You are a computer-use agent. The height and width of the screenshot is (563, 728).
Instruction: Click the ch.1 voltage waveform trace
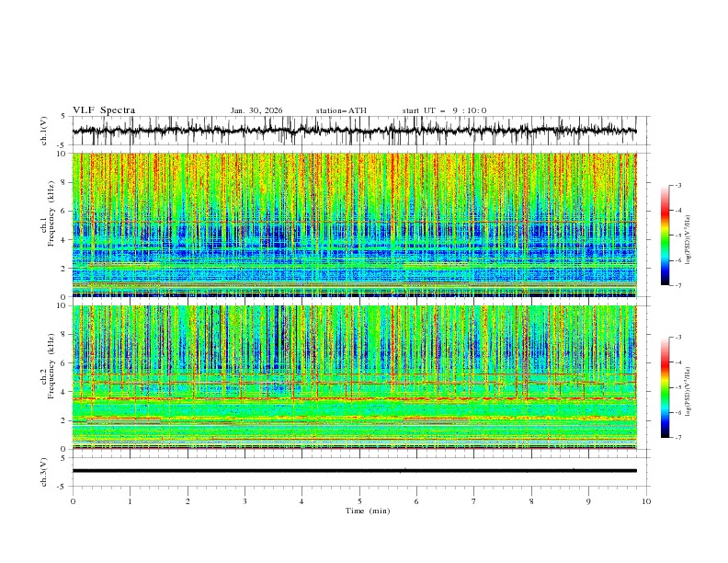354,131
